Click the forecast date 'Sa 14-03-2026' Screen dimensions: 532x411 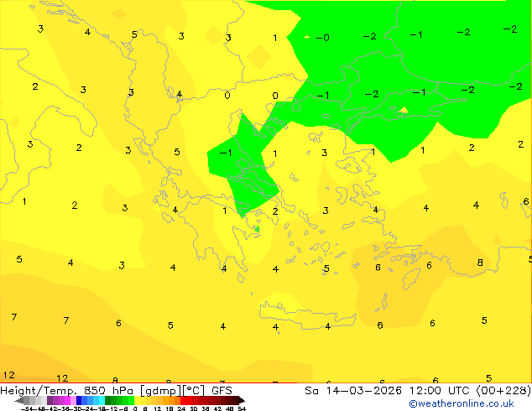tap(353, 391)
